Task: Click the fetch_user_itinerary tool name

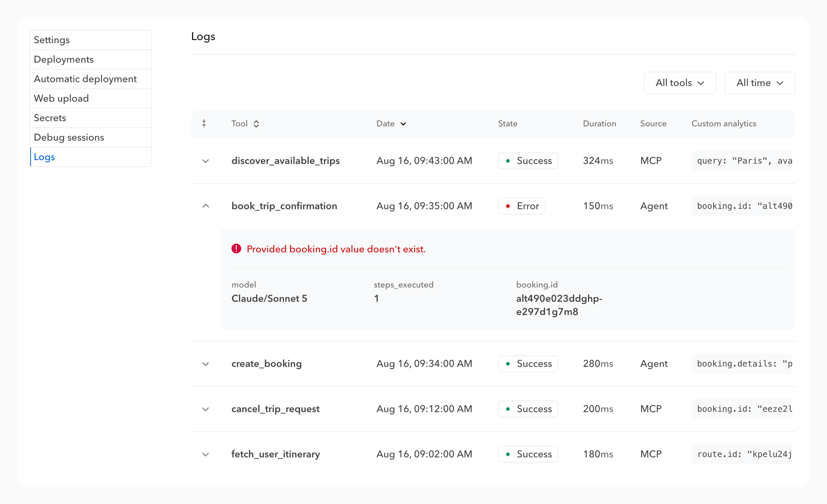Action: point(276,454)
